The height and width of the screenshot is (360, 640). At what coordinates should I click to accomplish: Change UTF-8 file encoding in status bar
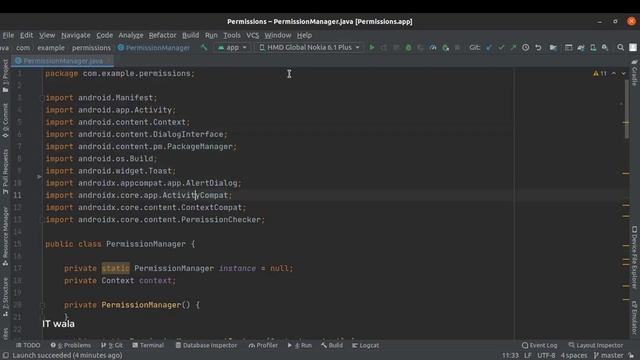[546, 356]
